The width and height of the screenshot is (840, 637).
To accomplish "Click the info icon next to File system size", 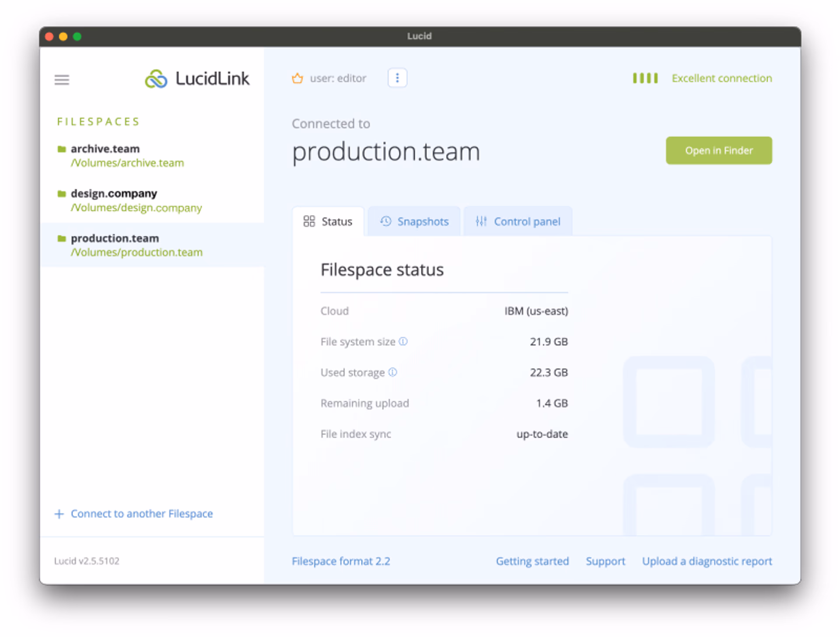I will click(x=403, y=342).
